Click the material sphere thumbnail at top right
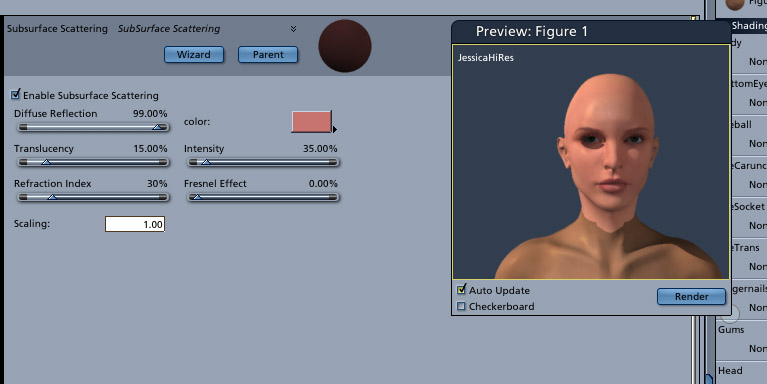The width and height of the screenshot is (767, 384). click(x=735, y=4)
